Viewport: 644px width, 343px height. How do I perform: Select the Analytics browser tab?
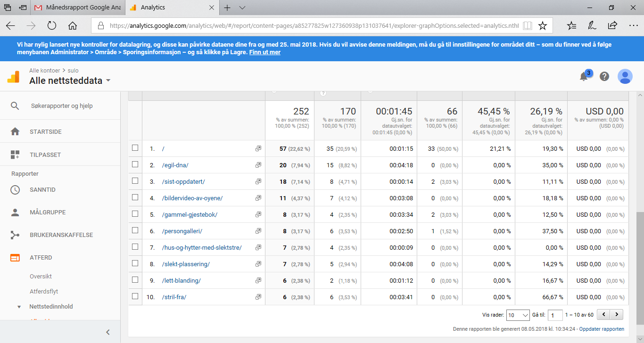(172, 8)
